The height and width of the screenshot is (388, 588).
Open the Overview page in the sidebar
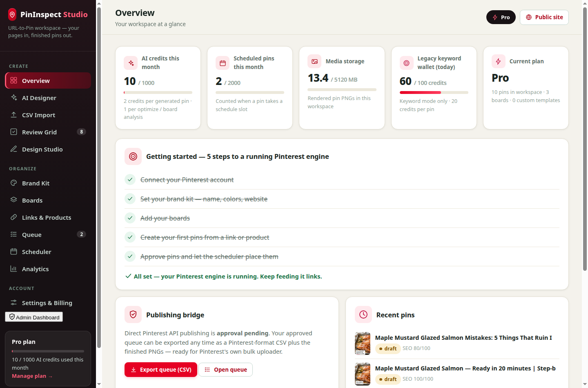[48, 80]
